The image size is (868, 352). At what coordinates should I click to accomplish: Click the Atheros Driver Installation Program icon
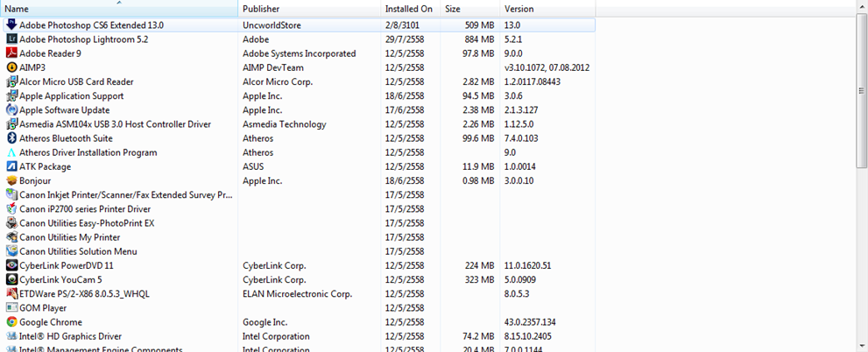(11, 152)
